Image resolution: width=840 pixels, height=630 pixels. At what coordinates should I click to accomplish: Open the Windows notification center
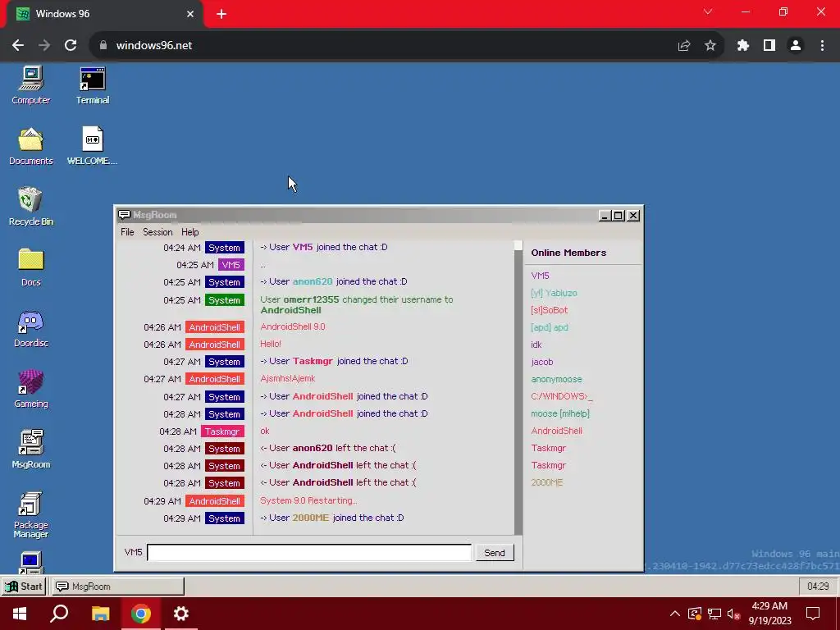pyautogui.click(x=813, y=614)
